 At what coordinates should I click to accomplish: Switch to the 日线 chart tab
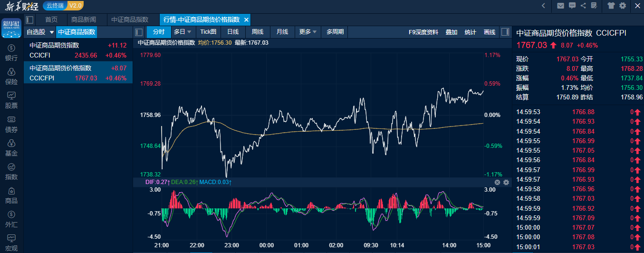pyautogui.click(x=233, y=32)
